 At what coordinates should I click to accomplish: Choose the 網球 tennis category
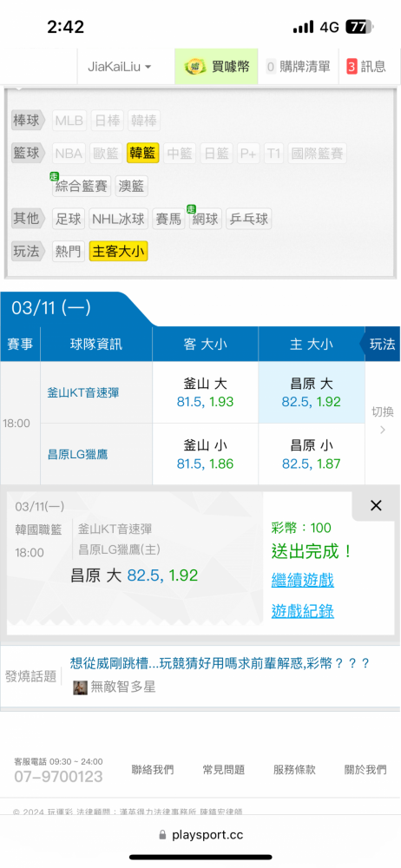206,220
